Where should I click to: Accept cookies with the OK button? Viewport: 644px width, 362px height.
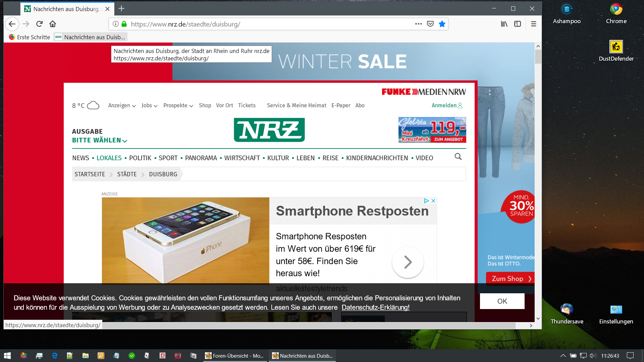click(x=502, y=301)
